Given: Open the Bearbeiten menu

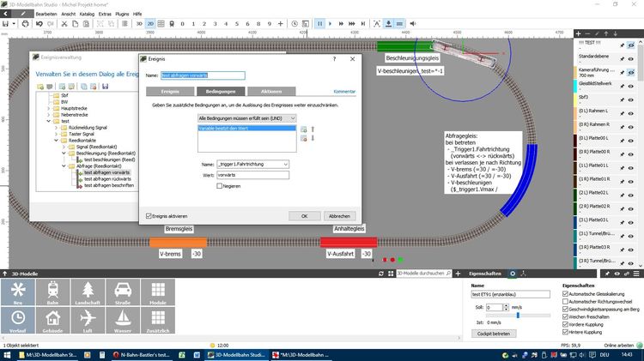Looking at the screenshot, I should (46, 14).
